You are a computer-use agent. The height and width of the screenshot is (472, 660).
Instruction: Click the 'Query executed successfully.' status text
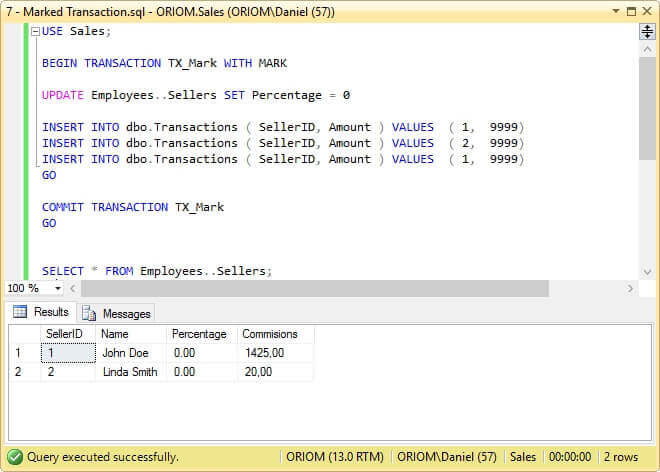coord(103,457)
